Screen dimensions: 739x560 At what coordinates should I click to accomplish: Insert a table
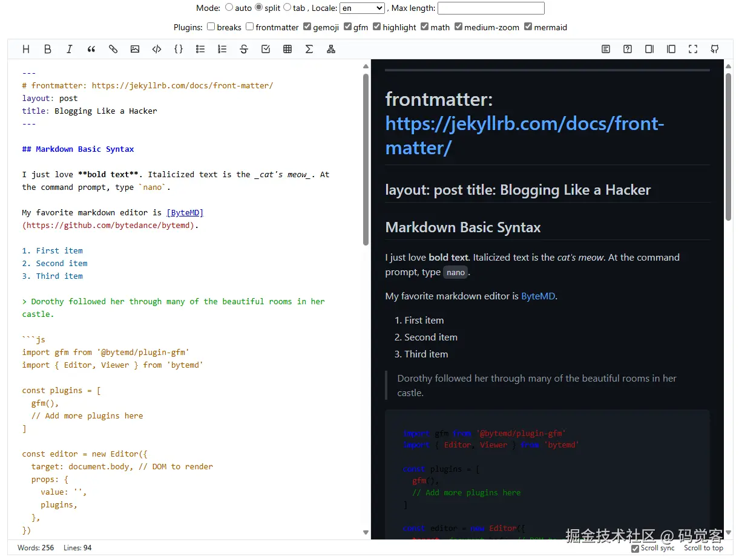287,49
